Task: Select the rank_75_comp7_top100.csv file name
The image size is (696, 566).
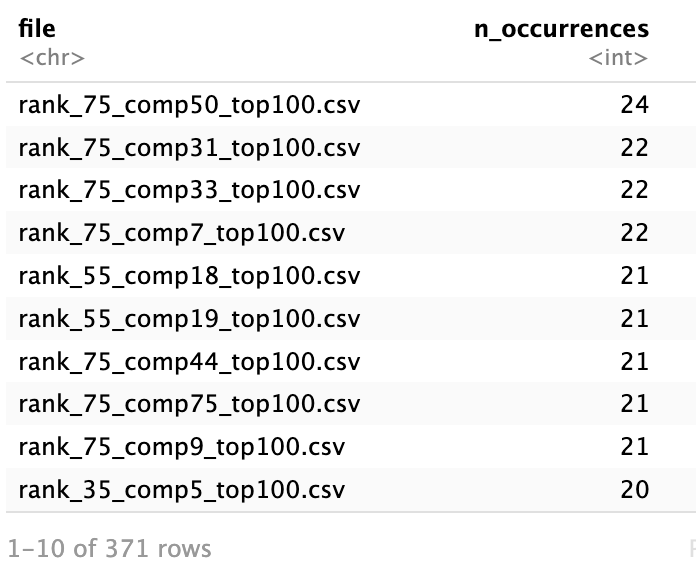Action: [x=181, y=233]
